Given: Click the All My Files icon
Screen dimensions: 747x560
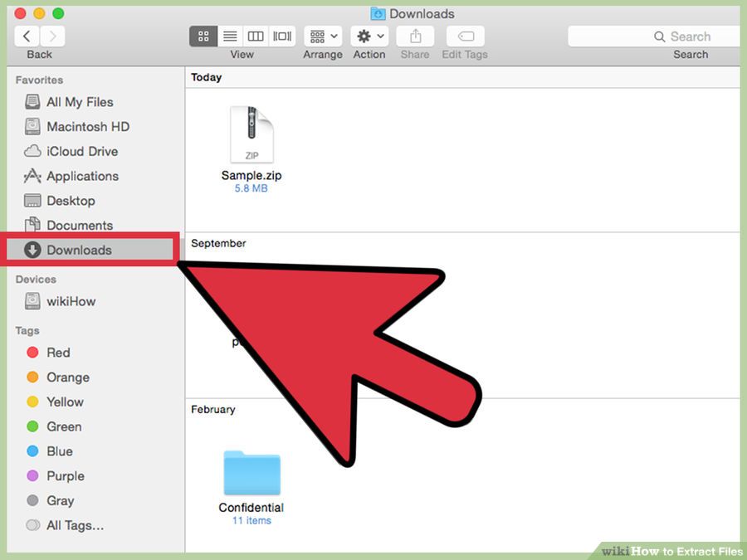Looking at the screenshot, I should click(x=32, y=101).
